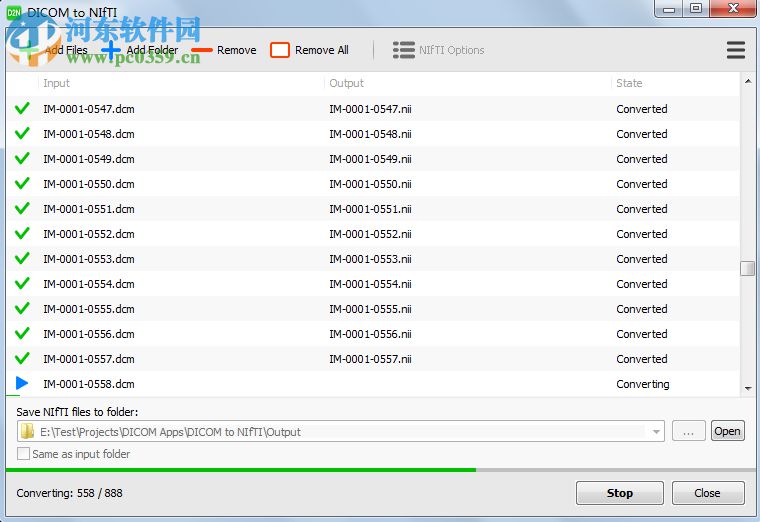760x522 pixels.
Task: Click the red Remove minus icon
Action: pyautogui.click(x=202, y=50)
